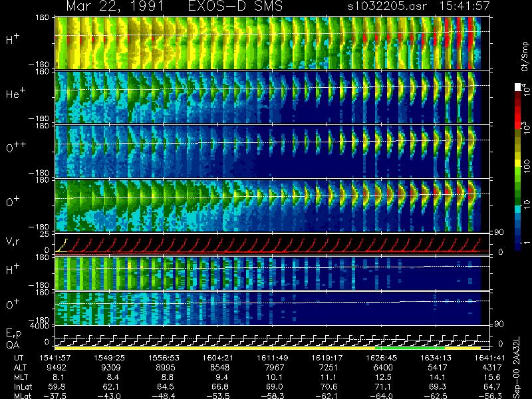Click InLat value "71.1"
This screenshot has width=532, height=399.
[384, 386]
